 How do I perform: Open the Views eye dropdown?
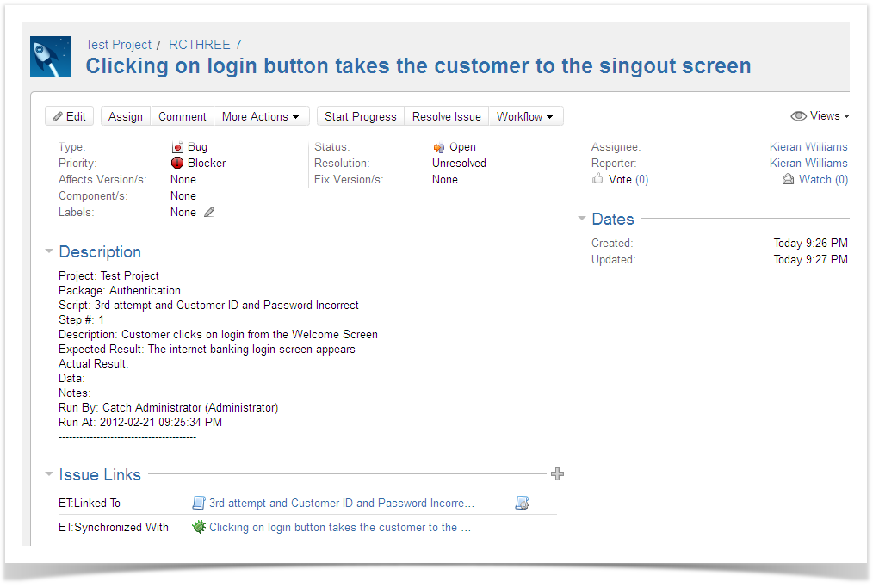(x=820, y=116)
